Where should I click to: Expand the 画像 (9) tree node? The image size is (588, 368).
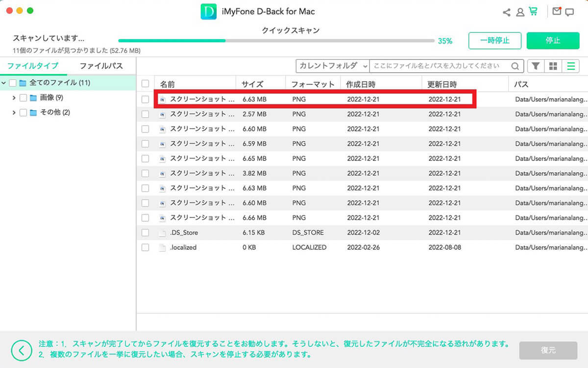[x=14, y=98]
